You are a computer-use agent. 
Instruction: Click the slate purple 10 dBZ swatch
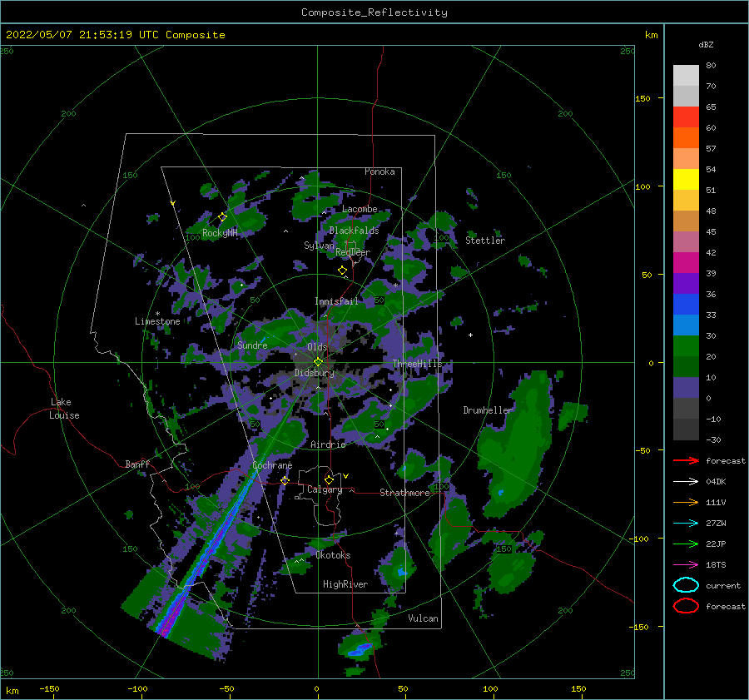click(686, 388)
